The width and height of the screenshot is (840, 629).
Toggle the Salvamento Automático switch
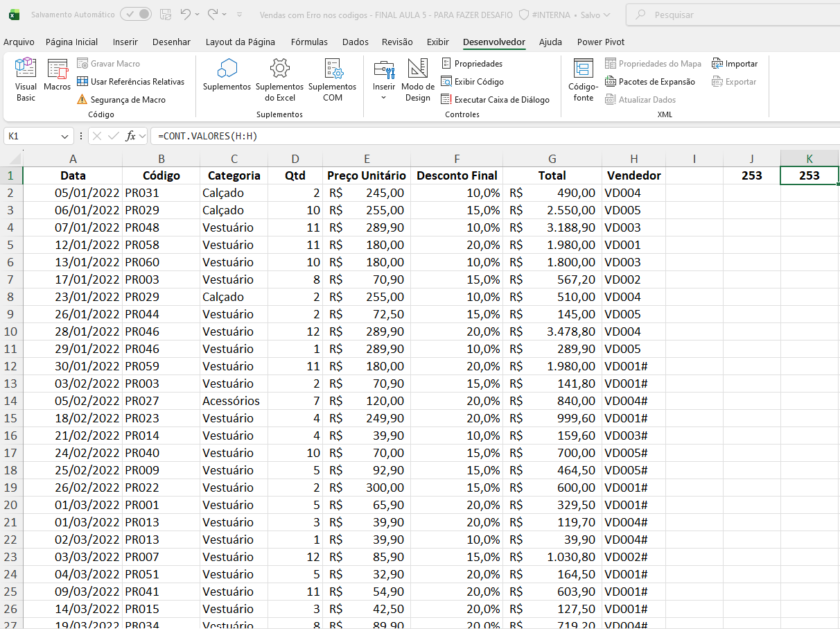pos(135,15)
